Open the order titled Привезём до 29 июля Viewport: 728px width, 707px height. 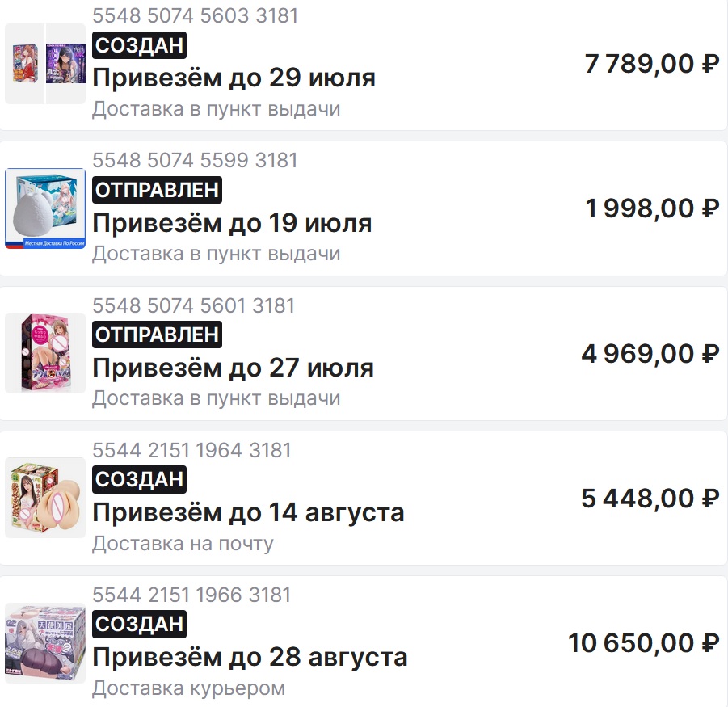[x=234, y=78]
